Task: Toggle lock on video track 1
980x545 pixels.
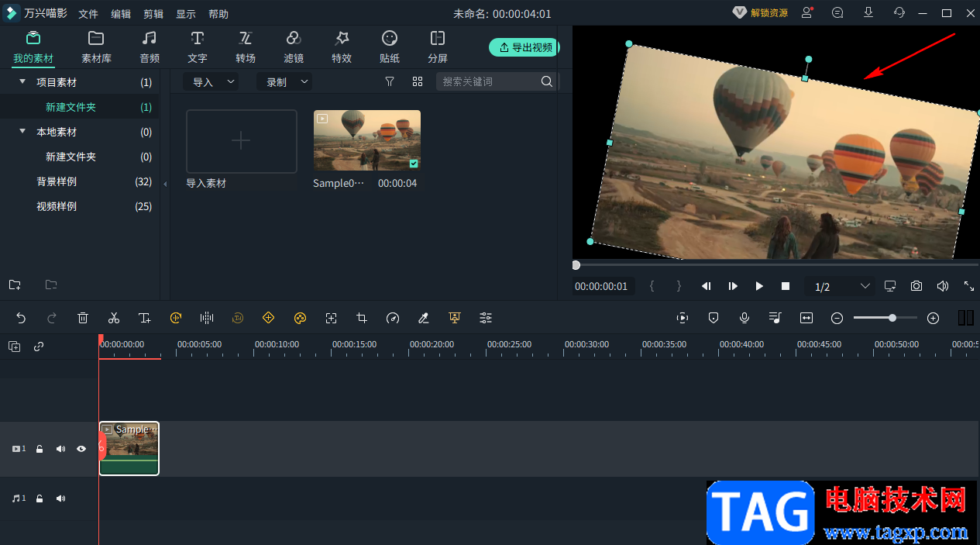Action: pos(40,449)
